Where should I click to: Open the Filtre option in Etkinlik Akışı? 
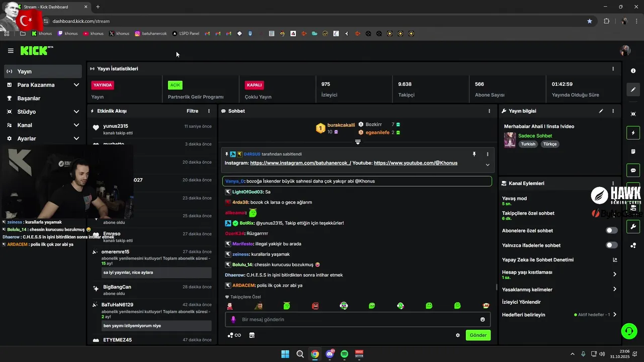pos(192,111)
